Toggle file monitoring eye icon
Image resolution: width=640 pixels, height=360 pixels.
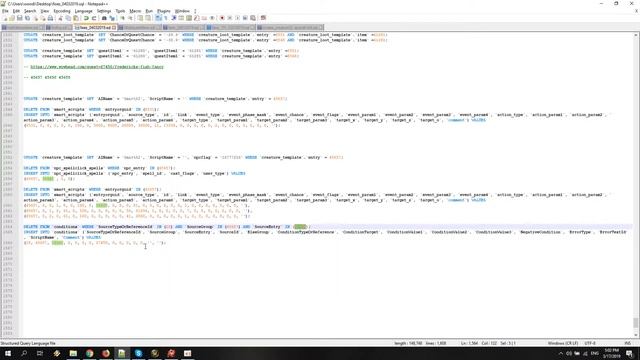(x=212, y=18)
